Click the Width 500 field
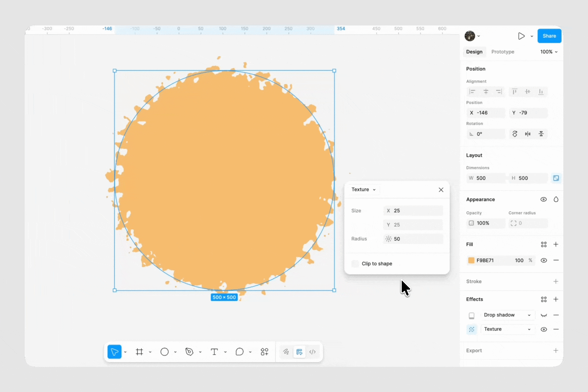The width and height of the screenshot is (588, 392). (486, 178)
